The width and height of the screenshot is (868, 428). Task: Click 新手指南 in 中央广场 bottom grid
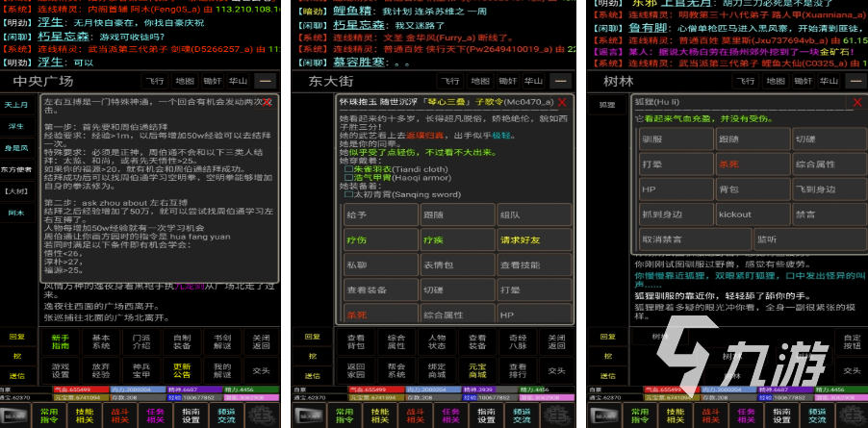[x=60, y=341]
